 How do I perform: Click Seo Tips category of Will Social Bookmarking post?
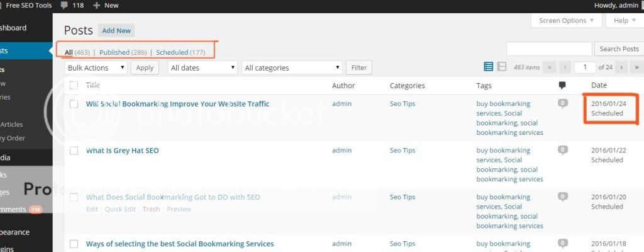click(402, 104)
